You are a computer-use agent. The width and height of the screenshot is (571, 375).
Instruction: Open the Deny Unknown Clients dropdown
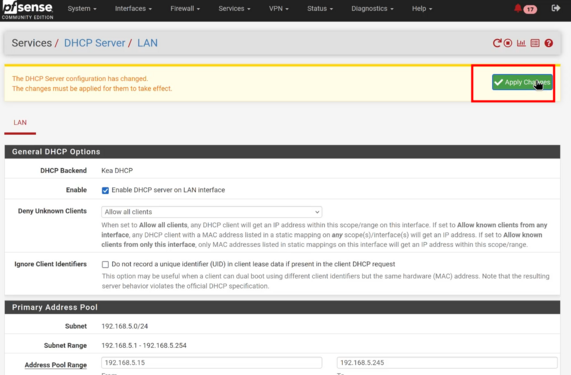tap(212, 212)
